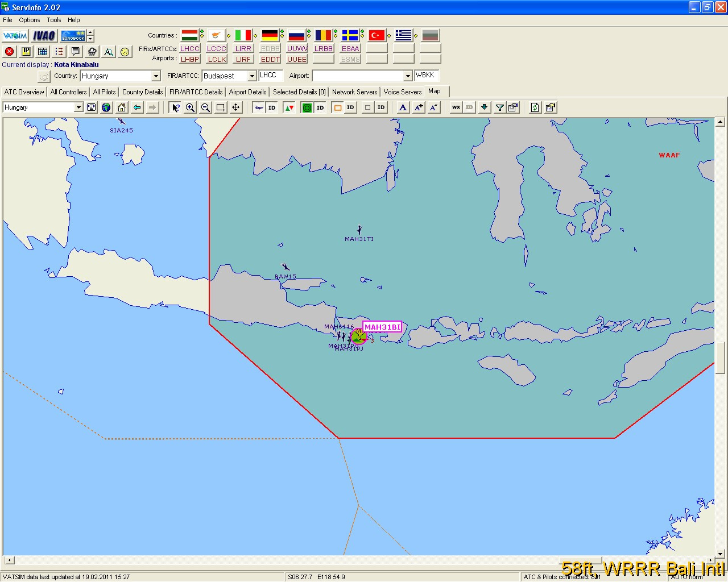Increase map font size with A+
This screenshot has height=582, width=728.
click(419, 107)
